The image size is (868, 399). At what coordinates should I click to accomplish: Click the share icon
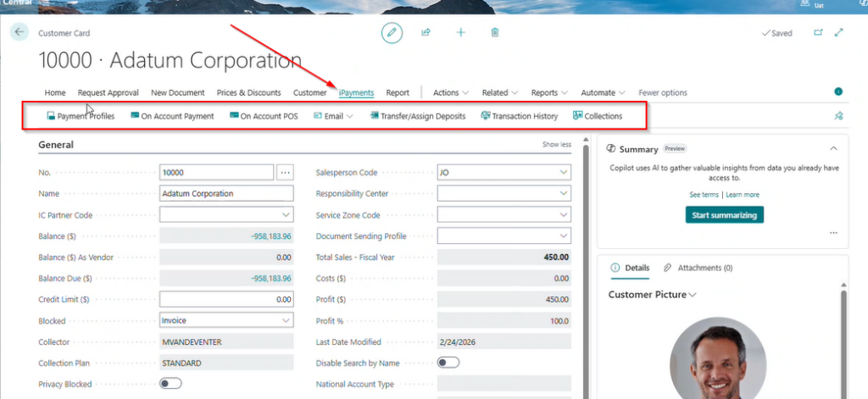tap(426, 33)
